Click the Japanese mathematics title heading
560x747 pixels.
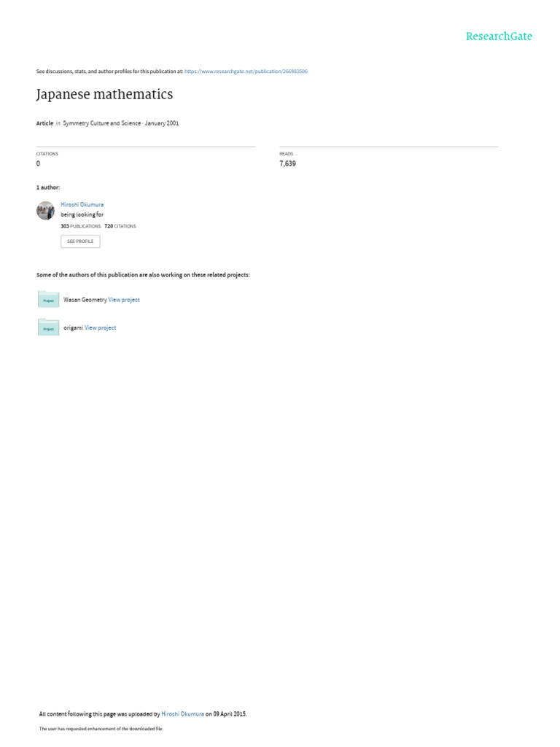105,94
